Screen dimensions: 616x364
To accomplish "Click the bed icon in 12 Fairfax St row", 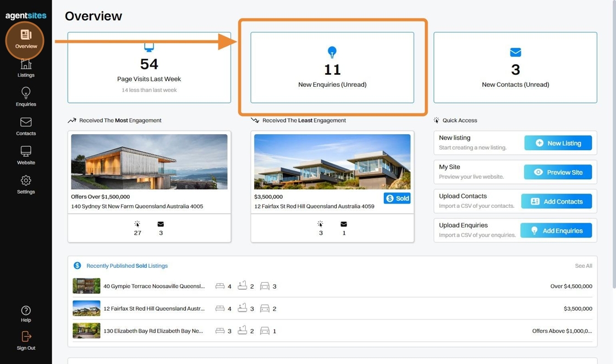I will pyautogui.click(x=220, y=308).
